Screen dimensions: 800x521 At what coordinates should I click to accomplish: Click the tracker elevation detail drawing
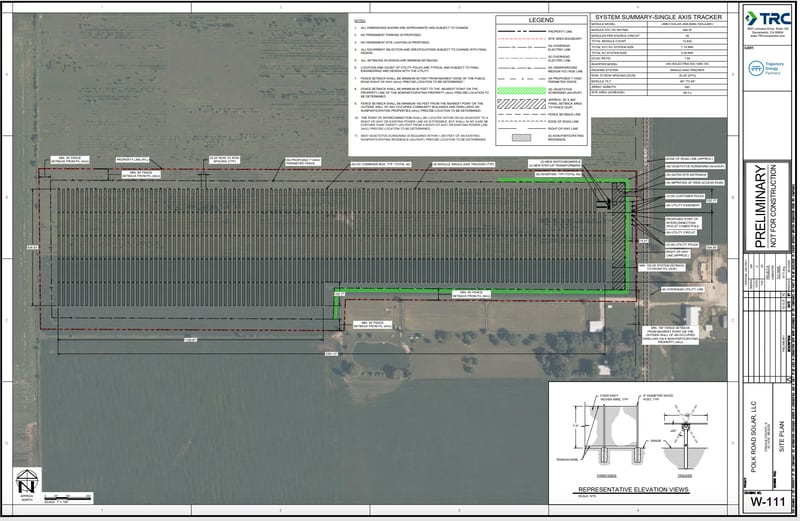click(x=685, y=439)
